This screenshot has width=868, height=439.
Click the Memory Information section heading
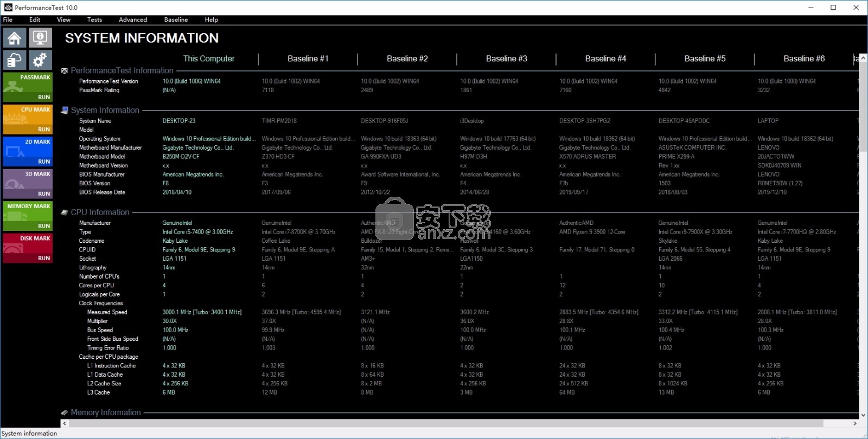(106, 412)
